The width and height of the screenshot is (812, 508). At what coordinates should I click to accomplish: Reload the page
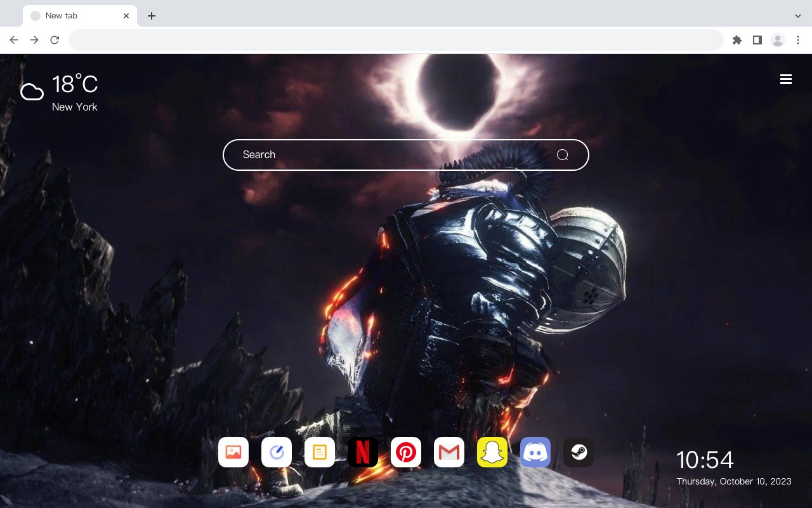(x=55, y=40)
